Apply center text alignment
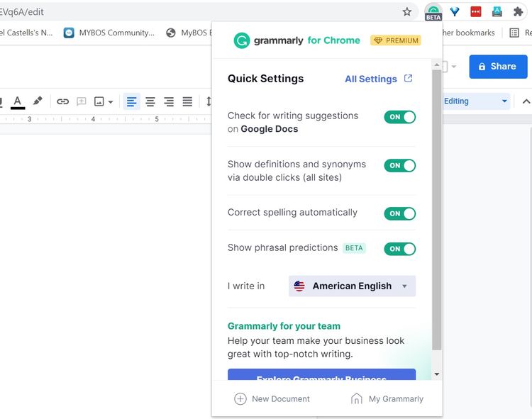This screenshot has width=532, height=419. 150,101
